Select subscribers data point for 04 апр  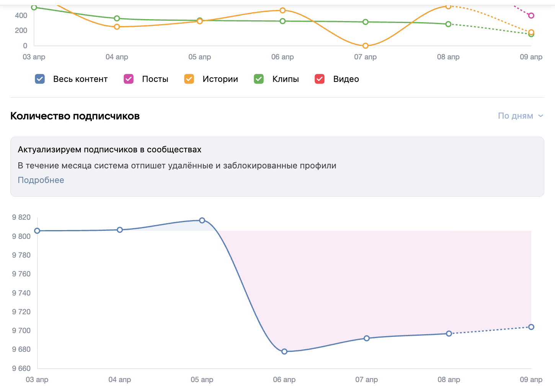(x=120, y=230)
